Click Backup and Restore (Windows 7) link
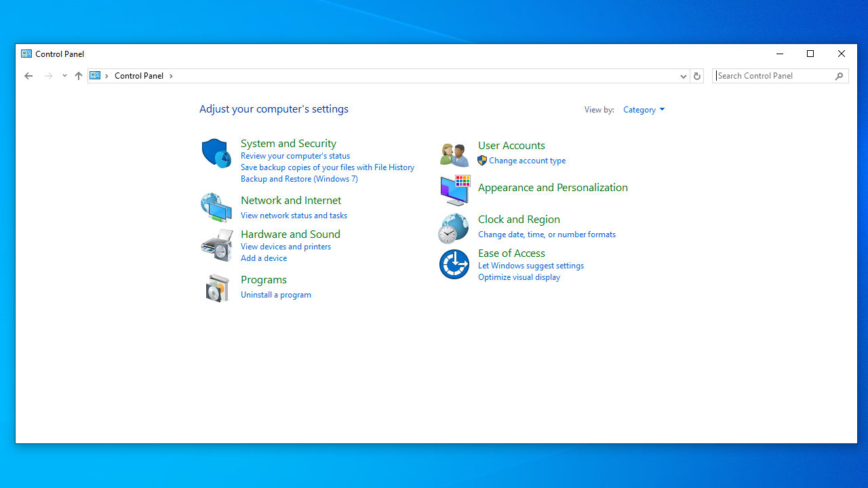The height and width of the screenshot is (488, 868). click(299, 179)
